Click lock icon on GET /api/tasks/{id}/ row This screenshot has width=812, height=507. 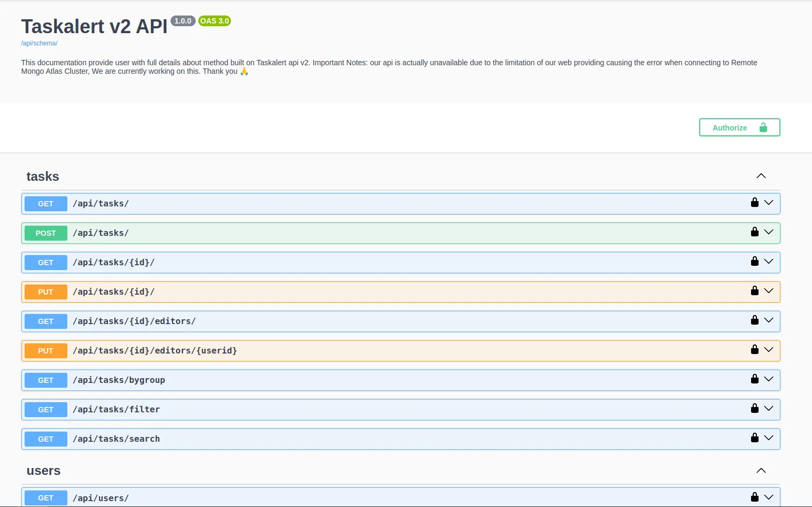pyautogui.click(x=755, y=261)
